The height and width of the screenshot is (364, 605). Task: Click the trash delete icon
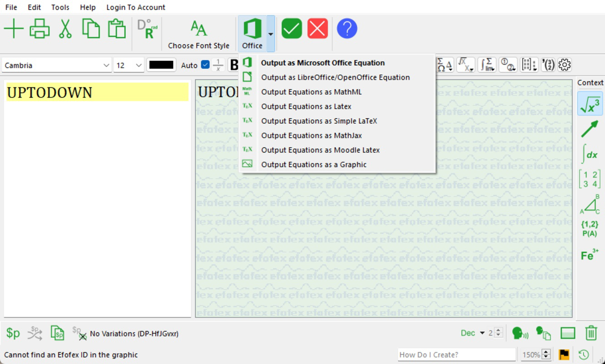click(591, 333)
